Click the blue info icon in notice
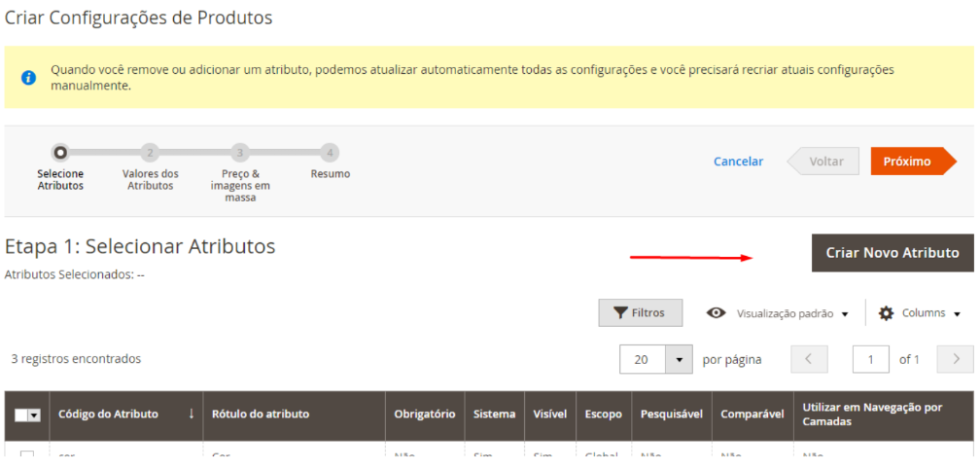The height and width of the screenshot is (470, 980). tap(28, 78)
